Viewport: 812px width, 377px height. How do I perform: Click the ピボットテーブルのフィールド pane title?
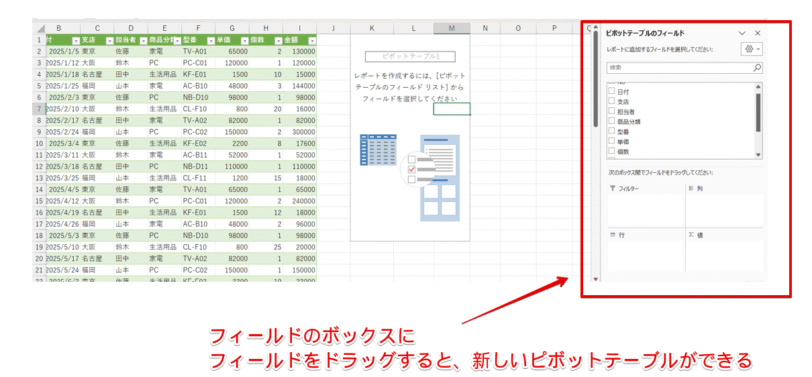click(x=645, y=33)
